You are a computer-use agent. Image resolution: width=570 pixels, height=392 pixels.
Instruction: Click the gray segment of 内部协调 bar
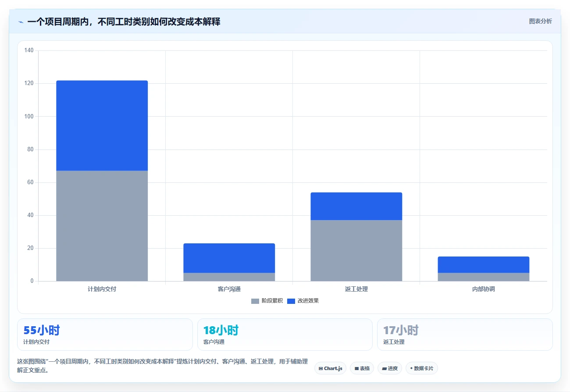click(x=484, y=277)
